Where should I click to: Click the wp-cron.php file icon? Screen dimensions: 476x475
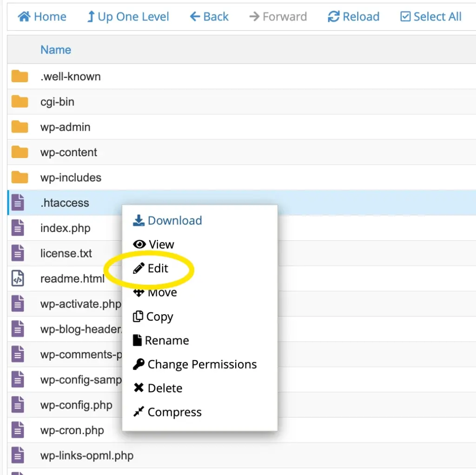(x=18, y=430)
